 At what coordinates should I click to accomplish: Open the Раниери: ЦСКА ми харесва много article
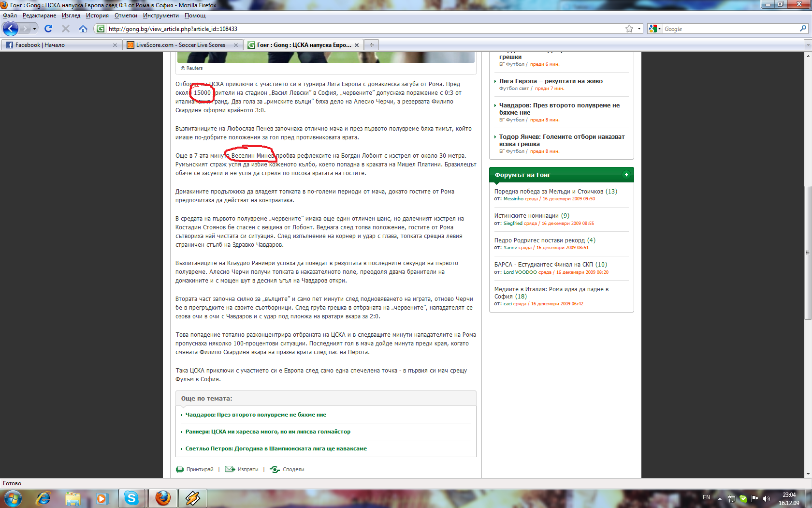(268, 432)
